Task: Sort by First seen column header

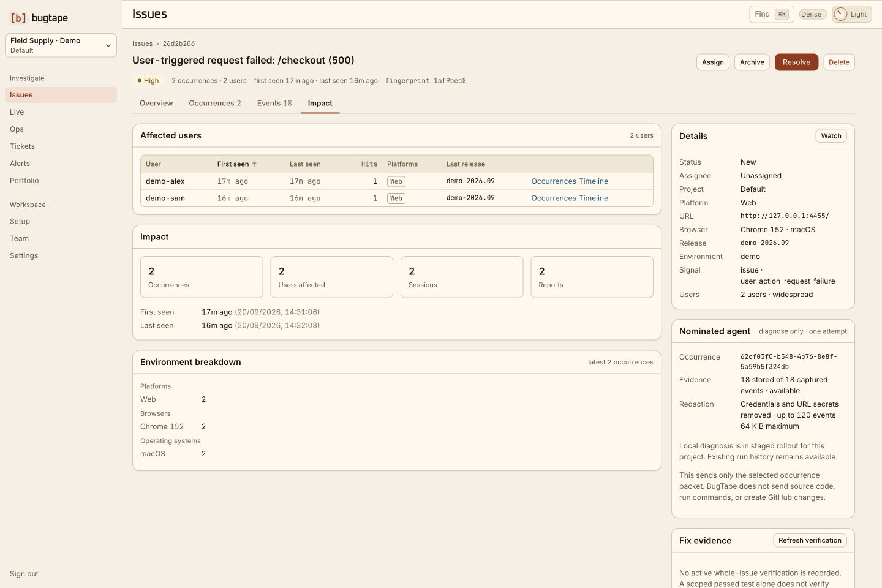Action: pyautogui.click(x=237, y=164)
